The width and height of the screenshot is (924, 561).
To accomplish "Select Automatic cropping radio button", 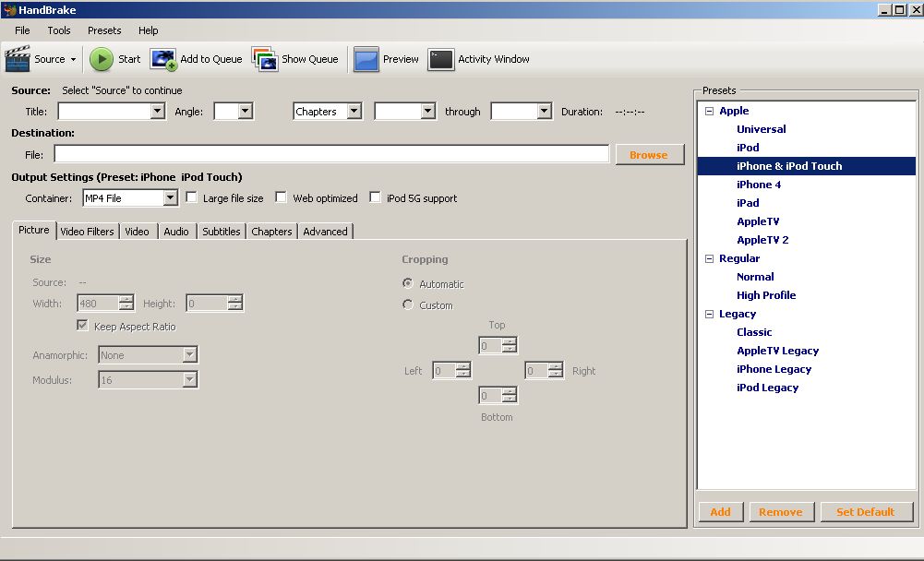I will click(408, 283).
